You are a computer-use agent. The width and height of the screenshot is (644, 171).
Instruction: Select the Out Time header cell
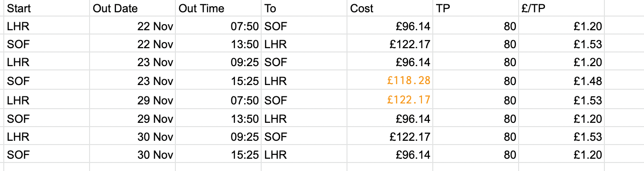point(218,9)
